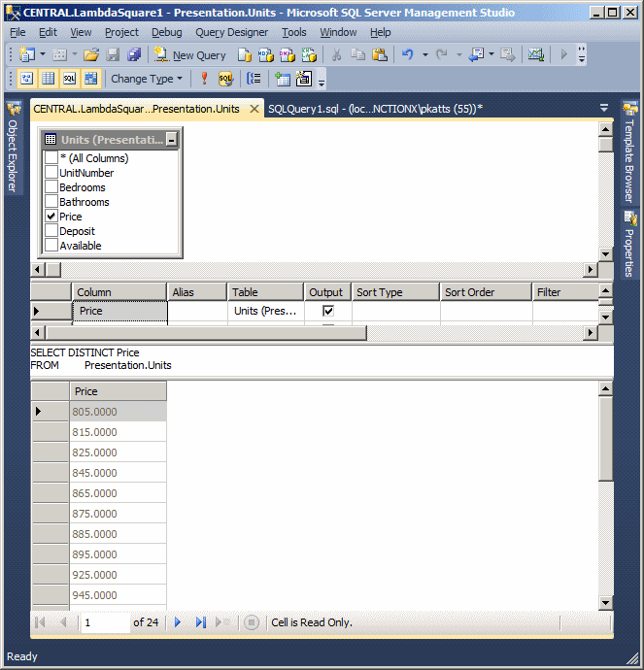Open the Object Explorer side tab

(x=13, y=149)
